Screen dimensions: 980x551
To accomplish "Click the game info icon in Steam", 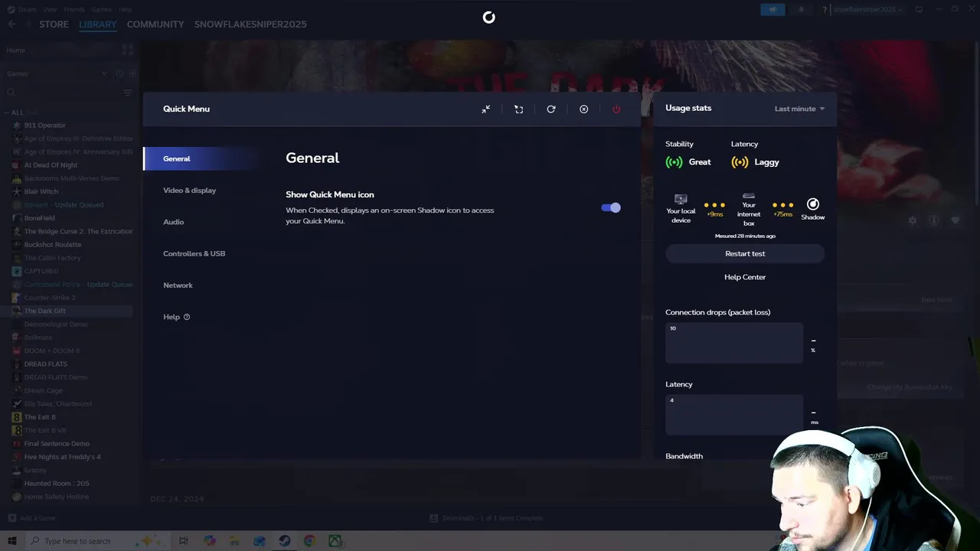I will click(934, 220).
